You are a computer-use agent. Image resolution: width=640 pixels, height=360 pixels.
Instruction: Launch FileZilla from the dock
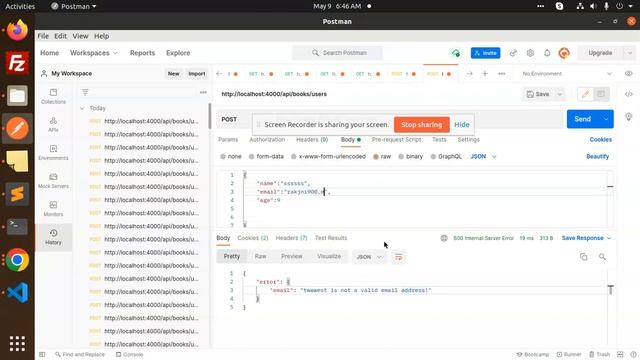pos(17,63)
